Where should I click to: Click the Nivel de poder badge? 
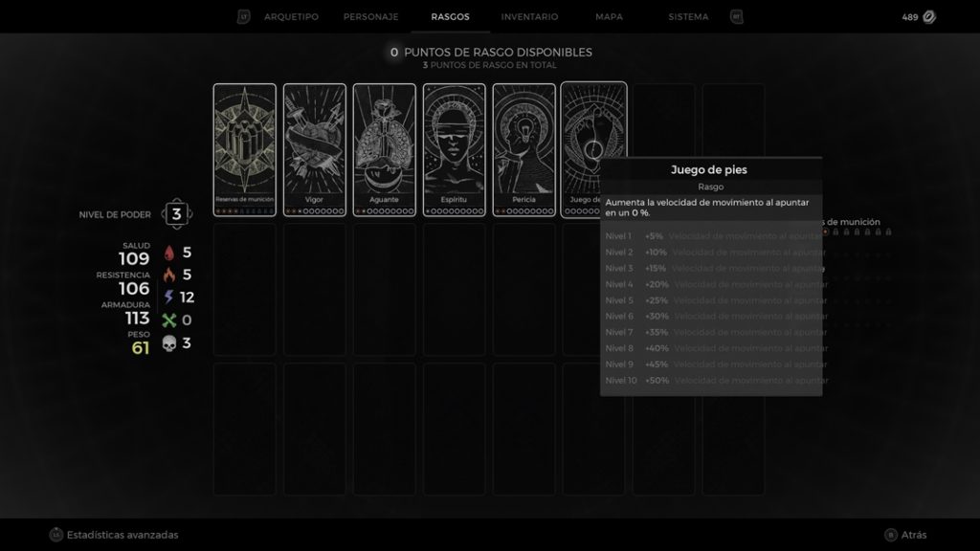(x=177, y=214)
